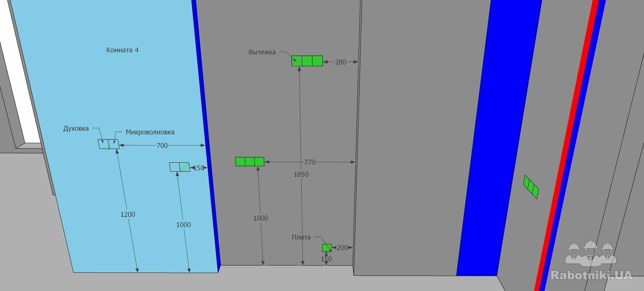The width and height of the screenshot is (644, 291).
Task: Click the '1000' dimension on the blue wall
Action: [184, 225]
